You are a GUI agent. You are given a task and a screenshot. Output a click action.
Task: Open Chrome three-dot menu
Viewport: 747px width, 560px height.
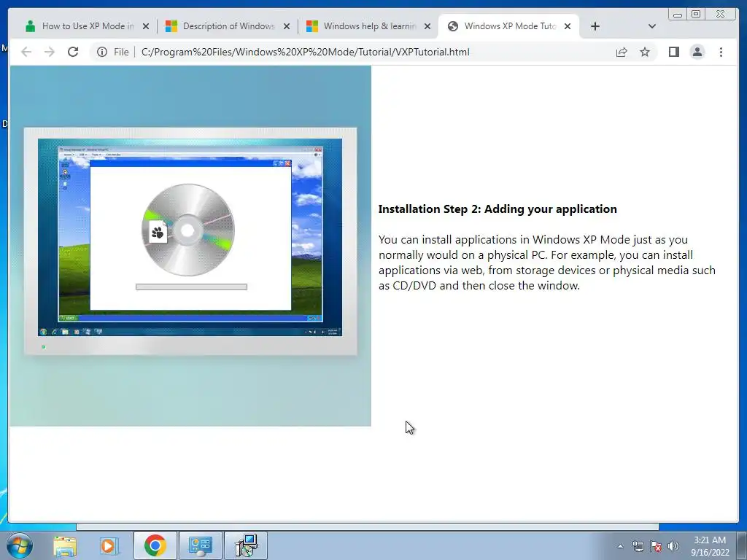(x=721, y=52)
